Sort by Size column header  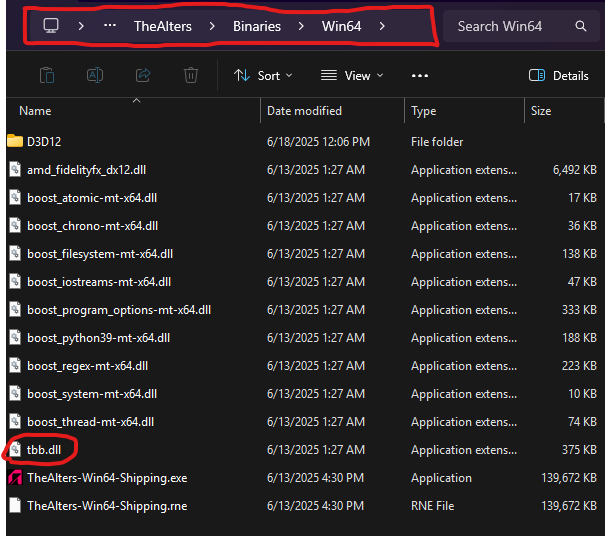(541, 111)
